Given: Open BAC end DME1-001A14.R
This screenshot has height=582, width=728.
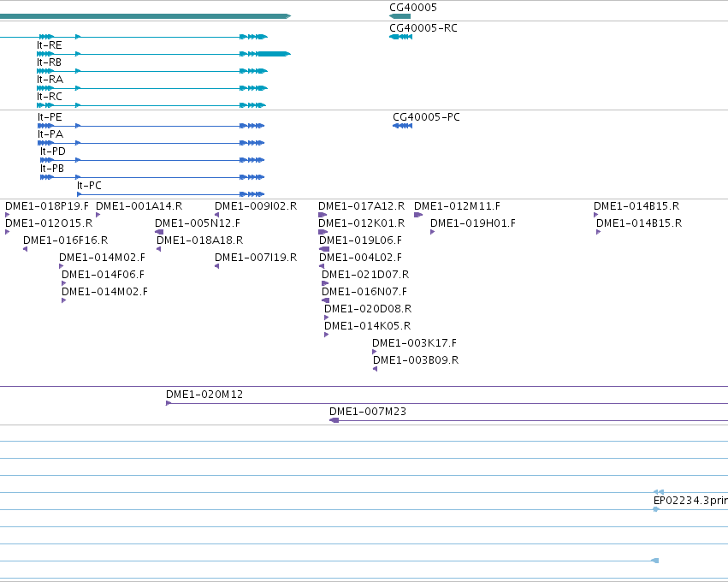Looking at the screenshot, I should click(x=139, y=206).
